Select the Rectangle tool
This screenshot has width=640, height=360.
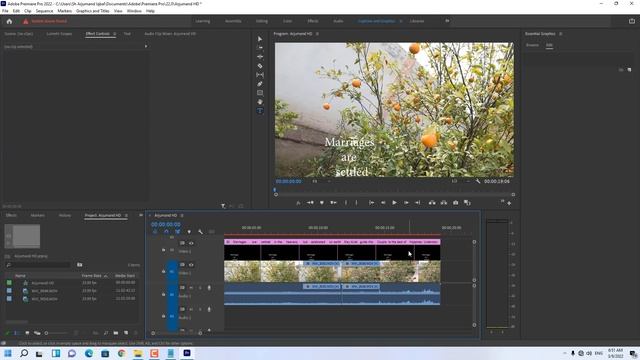(x=260, y=93)
